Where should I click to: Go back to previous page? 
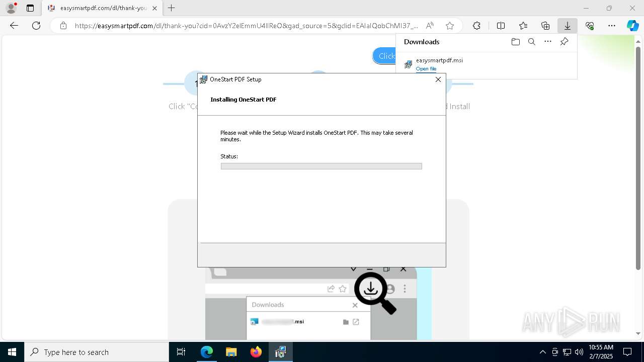[x=14, y=26]
